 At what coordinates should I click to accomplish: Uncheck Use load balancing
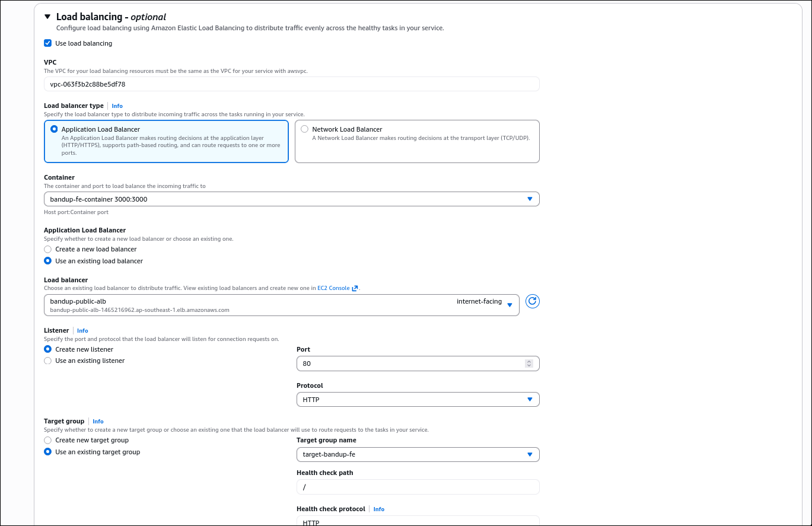[47, 43]
